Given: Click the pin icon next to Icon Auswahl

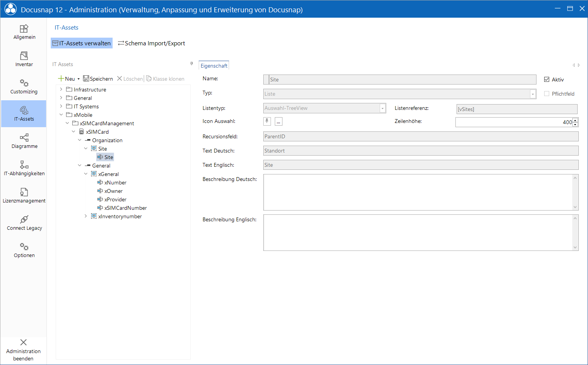Looking at the screenshot, I should (x=267, y=121).
